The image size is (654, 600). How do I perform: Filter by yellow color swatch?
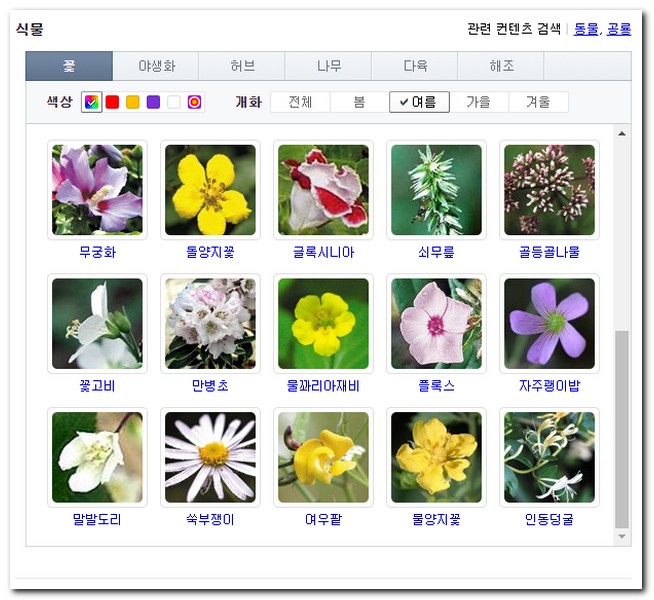[x=133, y=102]
